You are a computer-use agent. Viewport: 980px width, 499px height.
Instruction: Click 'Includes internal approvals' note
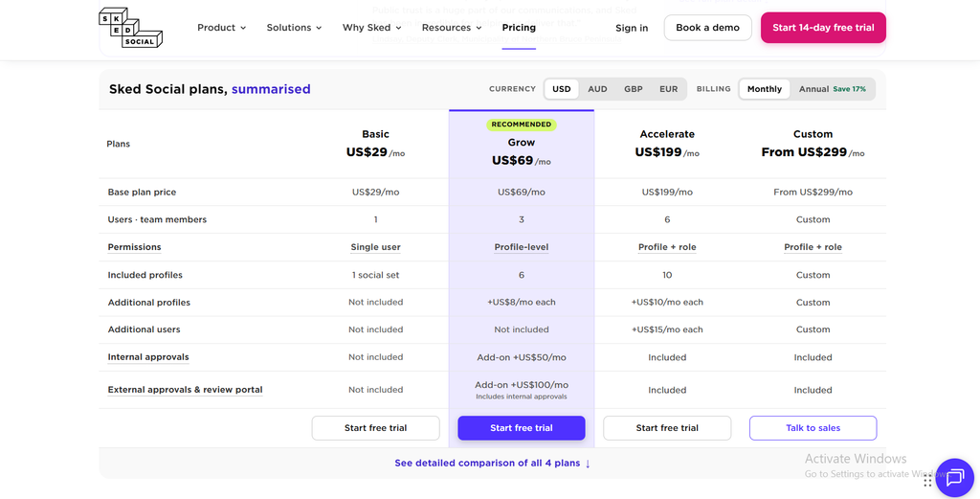[522, 397]
